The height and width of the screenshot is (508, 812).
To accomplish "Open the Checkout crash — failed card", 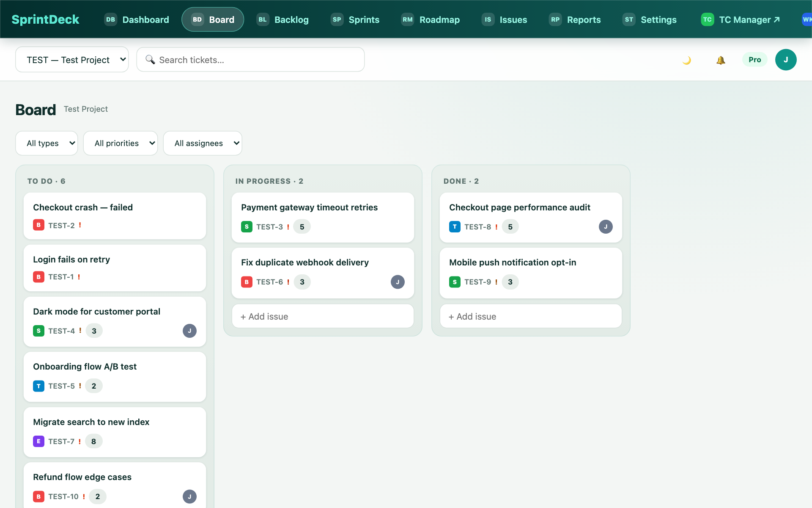I will pyautogui.click(x=115, y=216).
